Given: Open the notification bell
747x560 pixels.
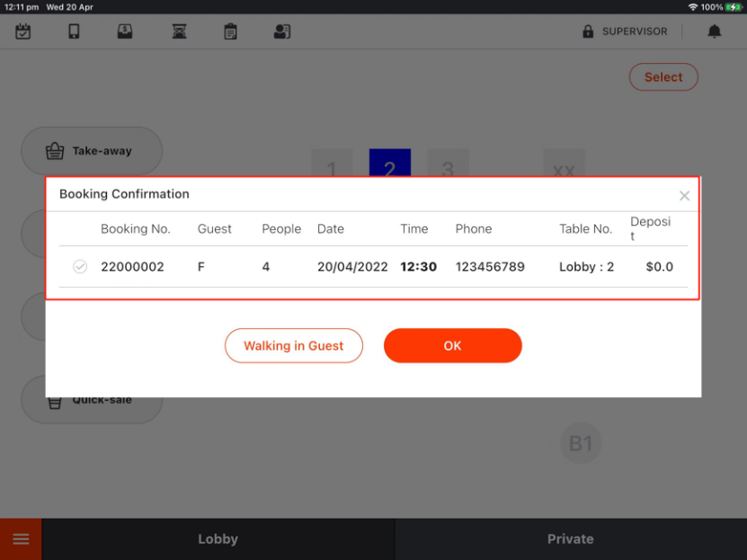Looking at the screenshot, I should click(x=715, y=31).
